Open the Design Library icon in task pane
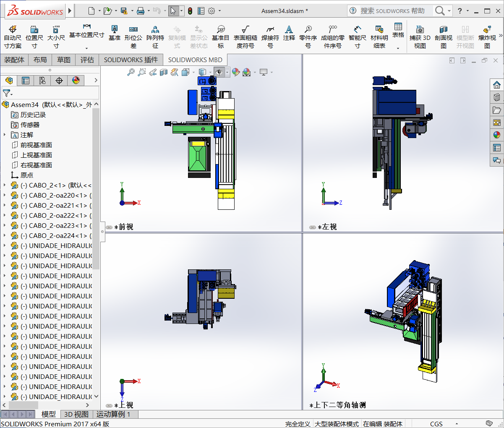The height and width of the screenshot is (428, 504). click(x=497, y=97)
